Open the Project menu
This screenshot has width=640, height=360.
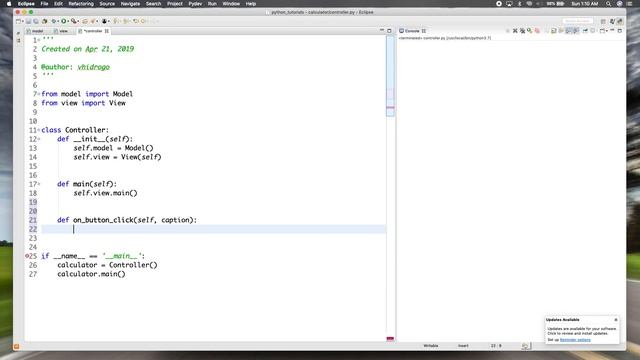pos(175,4)
